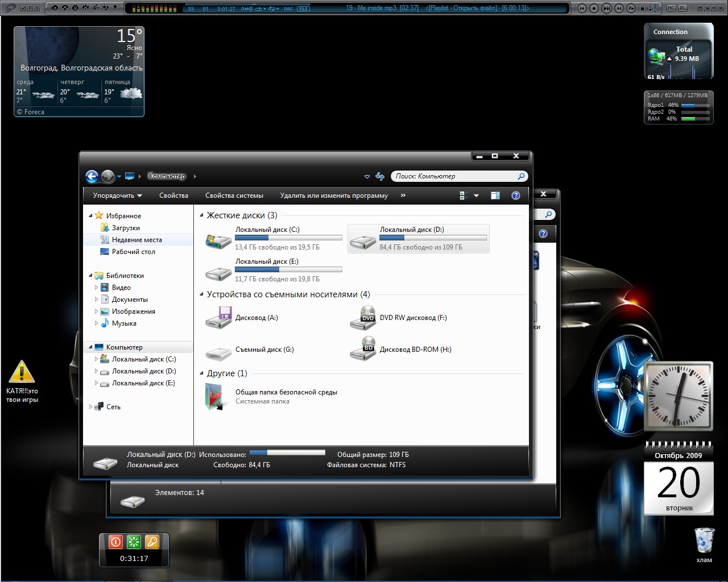Show more toolbar commands with » chevron

(x=403, y=195)
